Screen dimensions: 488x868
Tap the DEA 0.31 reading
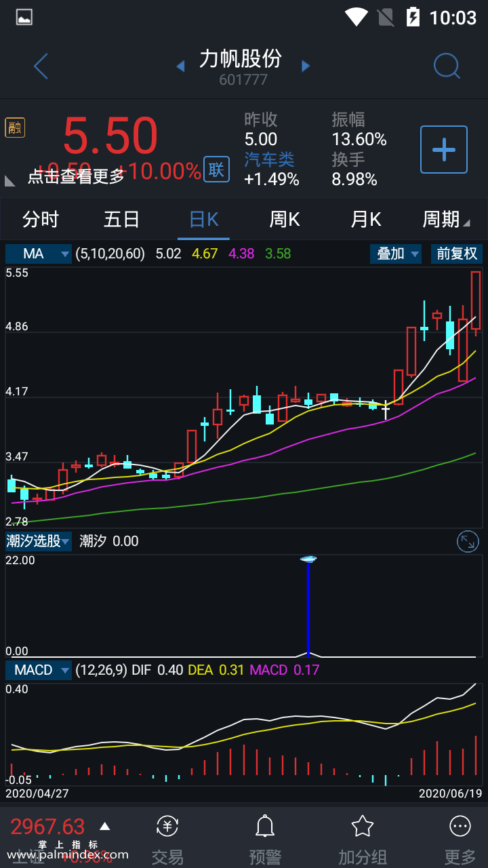coord(217,670)
